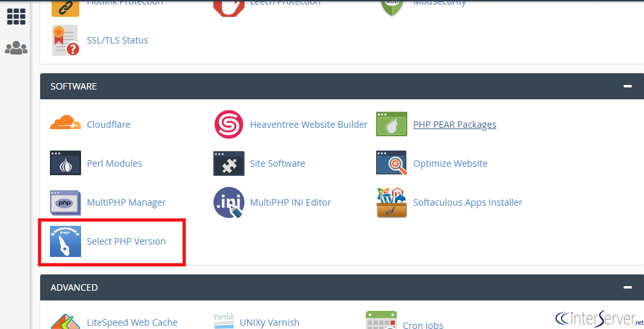Screen dimensions: 644x329
Task: Collapse the SOFTWARE section
Action: pyautogui.click(x=628, y=86)
